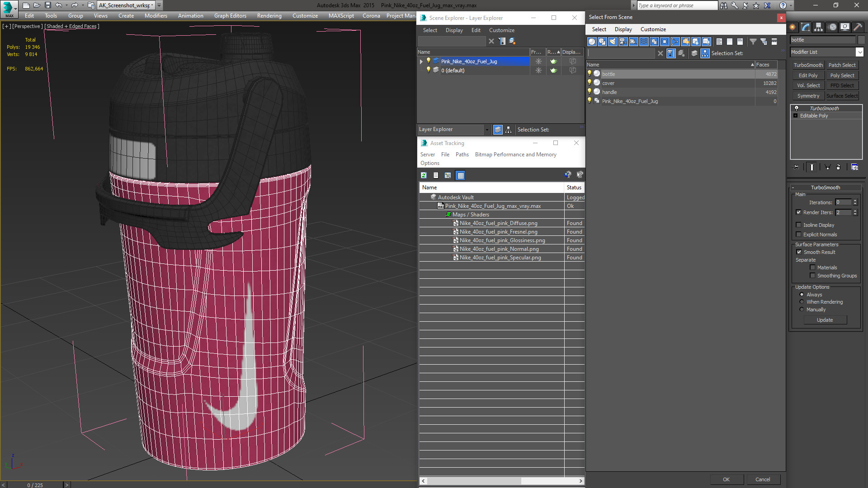Toggle Display Frozen Objects snowflake box icon
This screenshot has width=868, height=488.
[696, 42]
